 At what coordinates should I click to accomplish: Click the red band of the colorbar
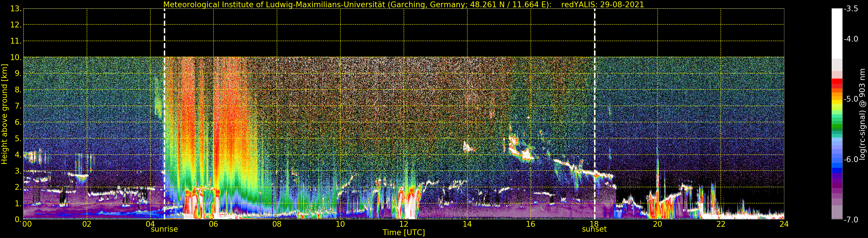837,83
